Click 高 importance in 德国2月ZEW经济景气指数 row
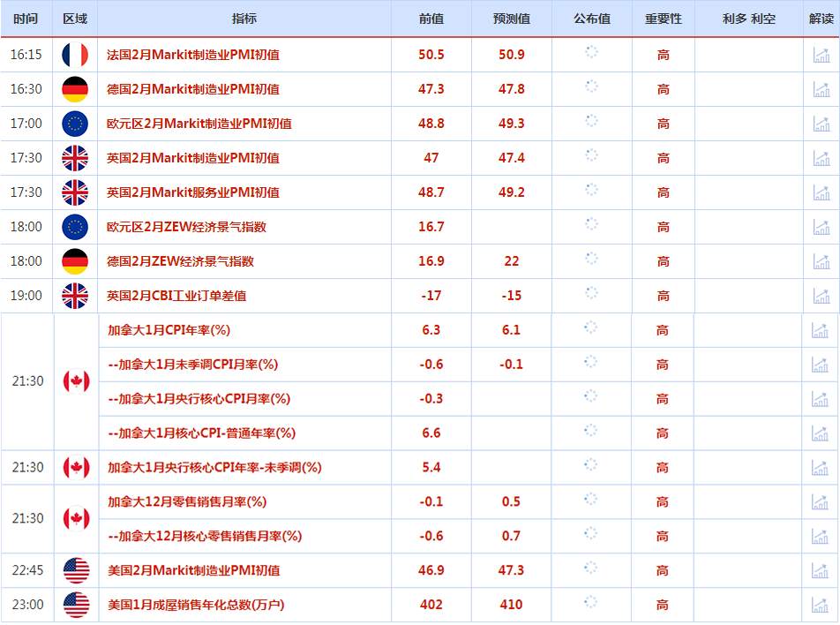Image resolution: width=840 pixels, height=625 pixels. coord(664,261)
